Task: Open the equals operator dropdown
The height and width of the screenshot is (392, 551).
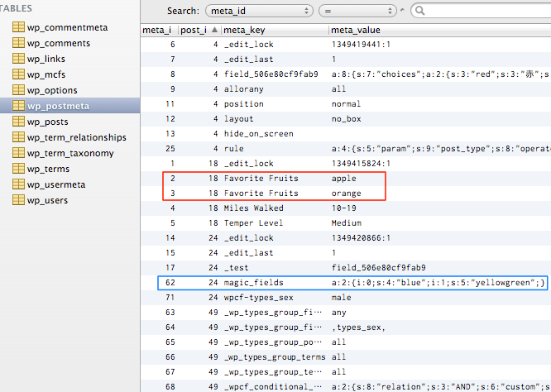Action: click(360, 11)
